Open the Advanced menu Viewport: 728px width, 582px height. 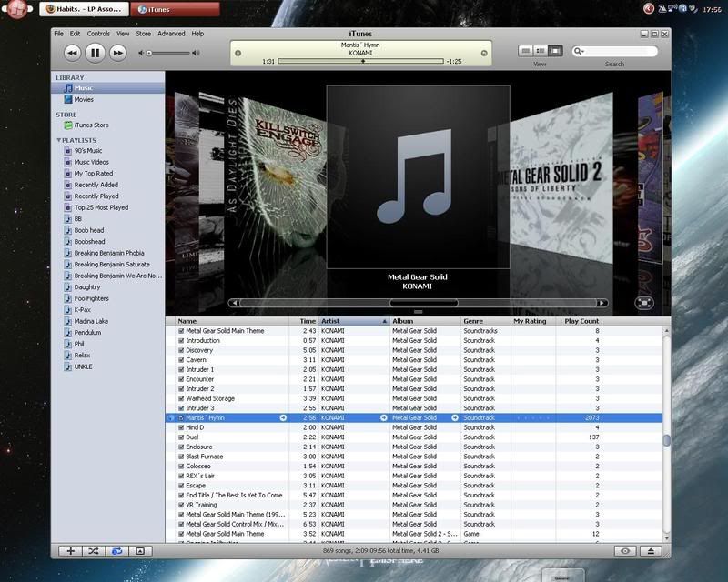171,34
